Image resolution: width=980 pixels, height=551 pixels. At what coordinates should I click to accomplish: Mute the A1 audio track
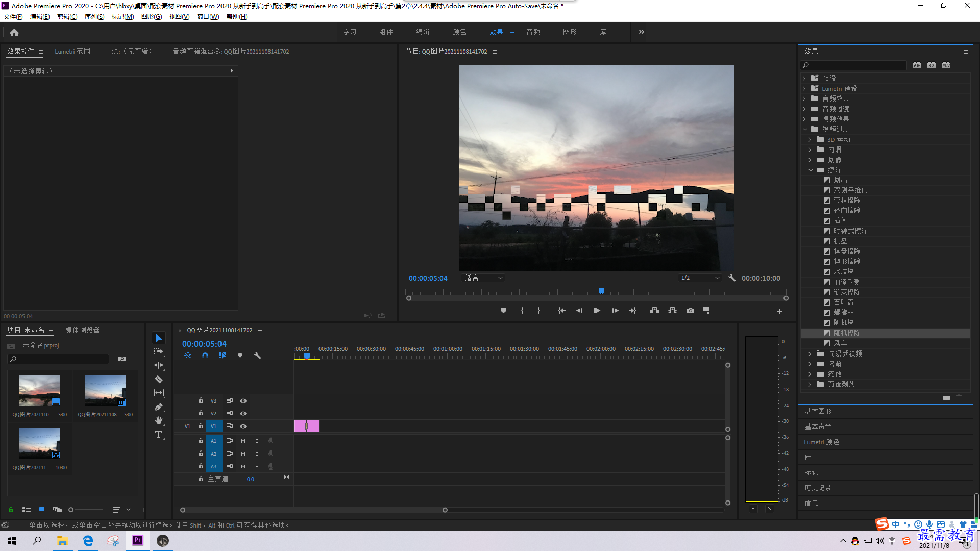pyautogui.click(x=243, y=441)
